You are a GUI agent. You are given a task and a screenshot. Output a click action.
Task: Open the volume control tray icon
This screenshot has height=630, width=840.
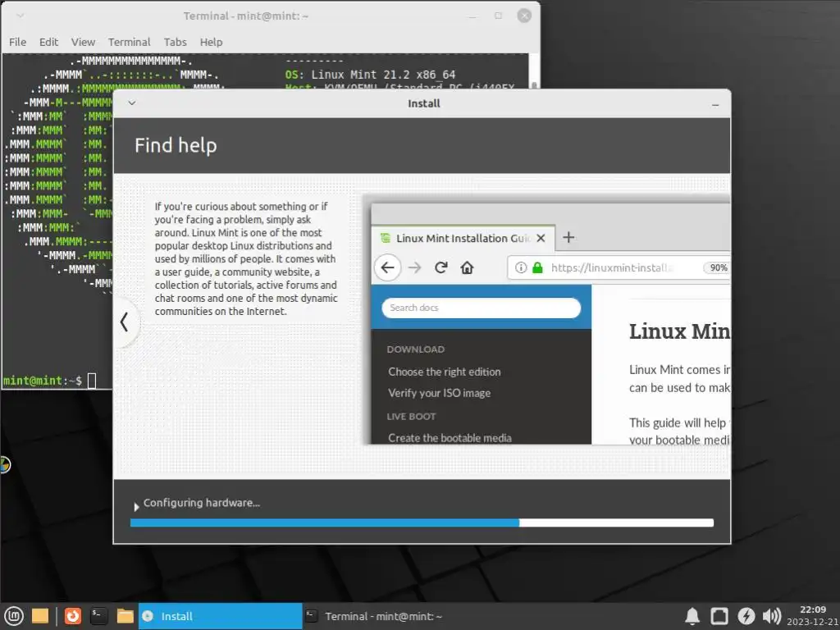(771, 616)
